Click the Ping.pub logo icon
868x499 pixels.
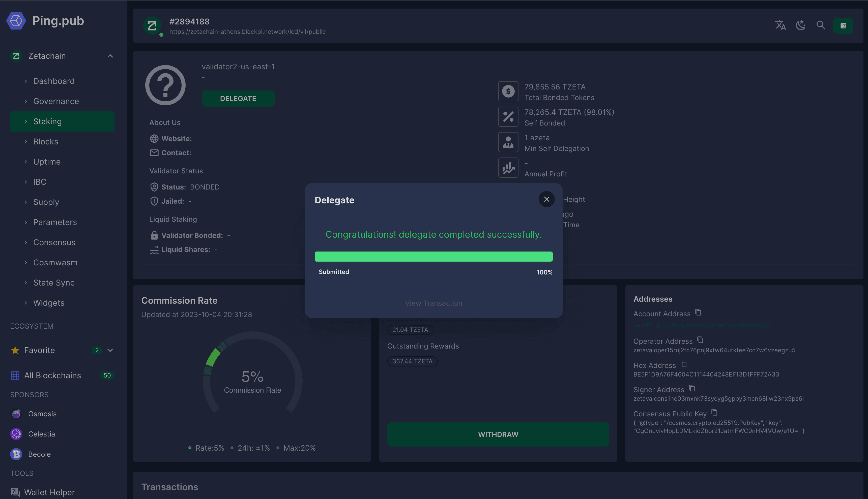tap(16, 21)
